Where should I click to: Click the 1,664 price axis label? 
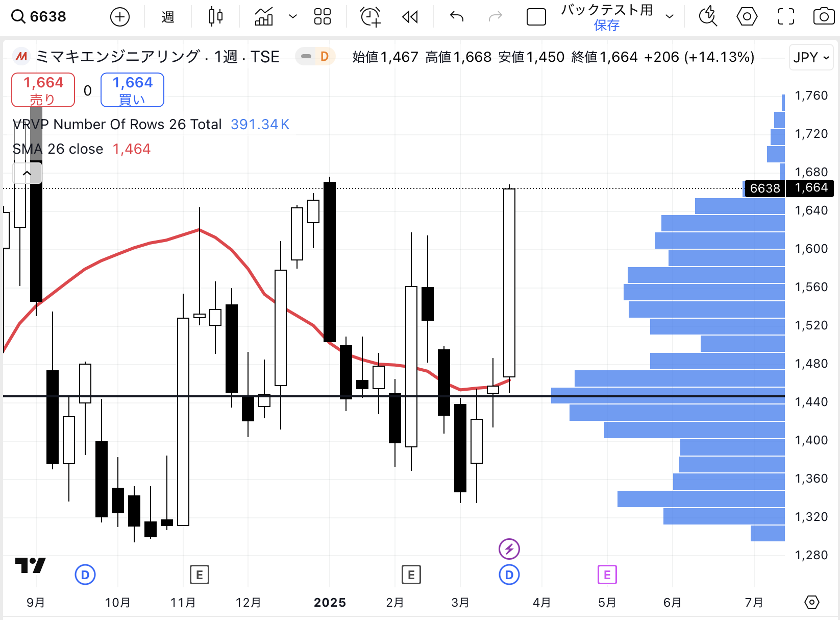[x=811, y=188]
